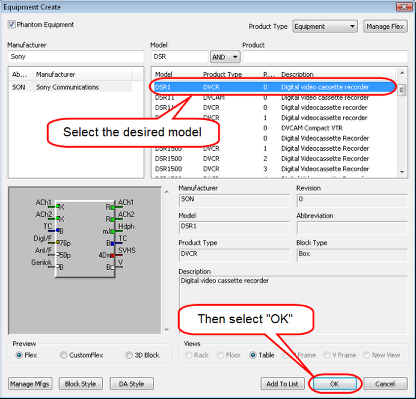Click the Manufacturer column header in the list
This screenshot has width=416, height=399.
pos(83,74)
